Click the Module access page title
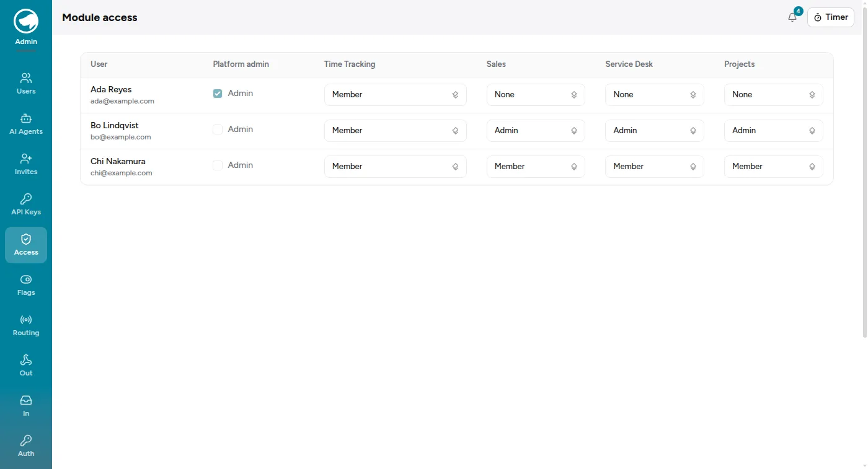Viewport: 868px width, 469px height. (100, 17)
